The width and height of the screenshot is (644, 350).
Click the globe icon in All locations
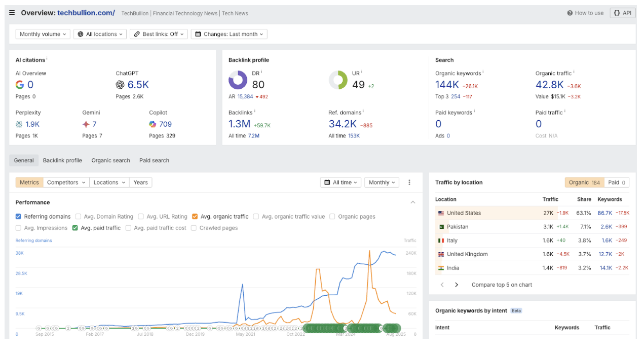click(81, 34)
